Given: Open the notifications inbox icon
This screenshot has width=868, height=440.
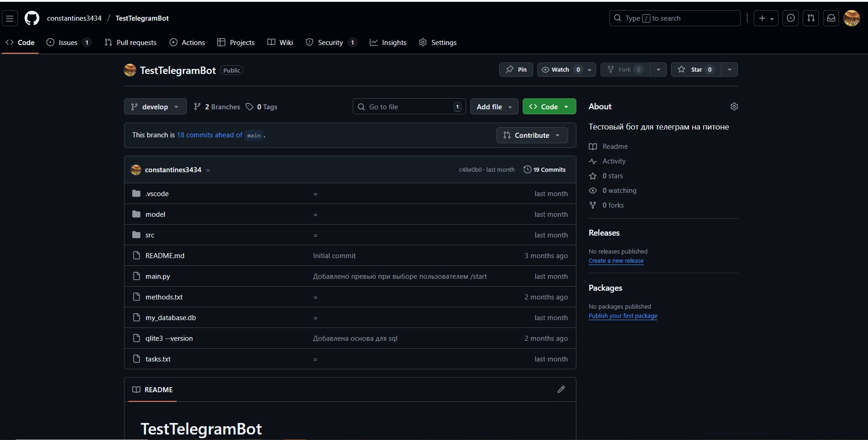Looking at the screenshot, I should point(831,18).
